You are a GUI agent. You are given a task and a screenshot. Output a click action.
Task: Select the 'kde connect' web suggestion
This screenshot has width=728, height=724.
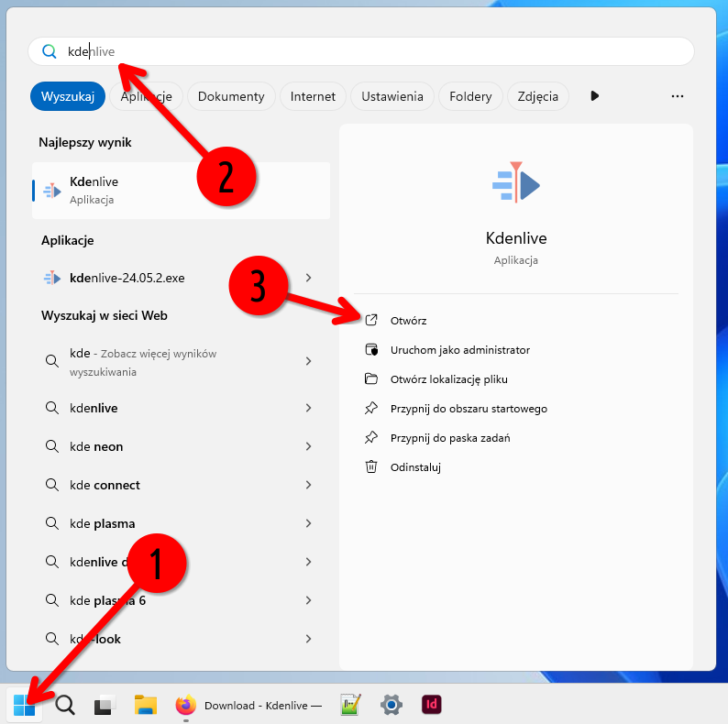(181, 485)
